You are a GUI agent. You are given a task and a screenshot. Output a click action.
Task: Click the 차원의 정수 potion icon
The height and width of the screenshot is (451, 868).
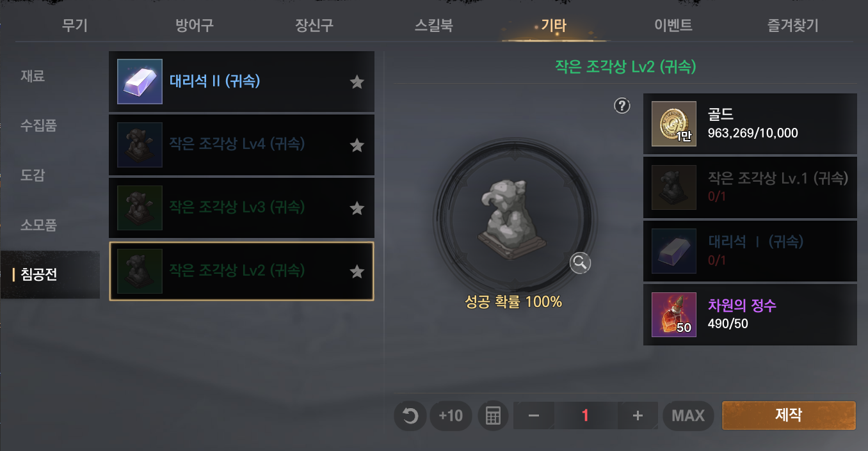coord(674,315)
